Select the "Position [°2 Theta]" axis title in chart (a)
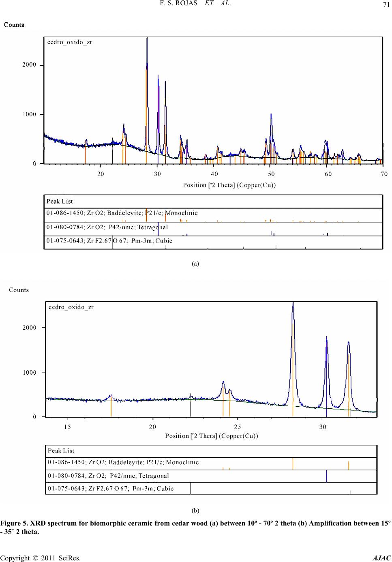The width and height of the screenshot is (392, 562). (230, 186)
